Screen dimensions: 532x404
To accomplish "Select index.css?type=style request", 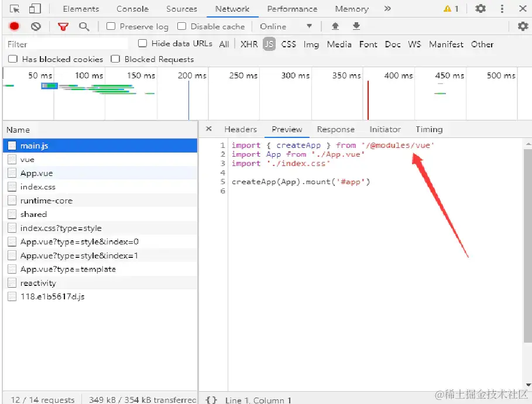I will 100,228.
